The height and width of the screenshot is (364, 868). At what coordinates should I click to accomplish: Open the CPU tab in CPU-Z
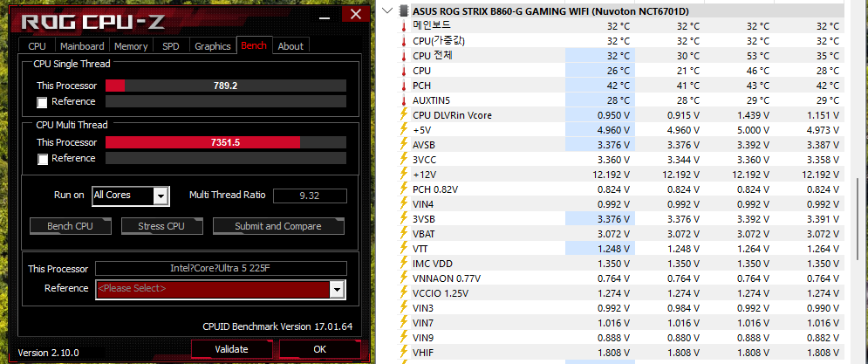pyautogui.click(x=38, y=46)
